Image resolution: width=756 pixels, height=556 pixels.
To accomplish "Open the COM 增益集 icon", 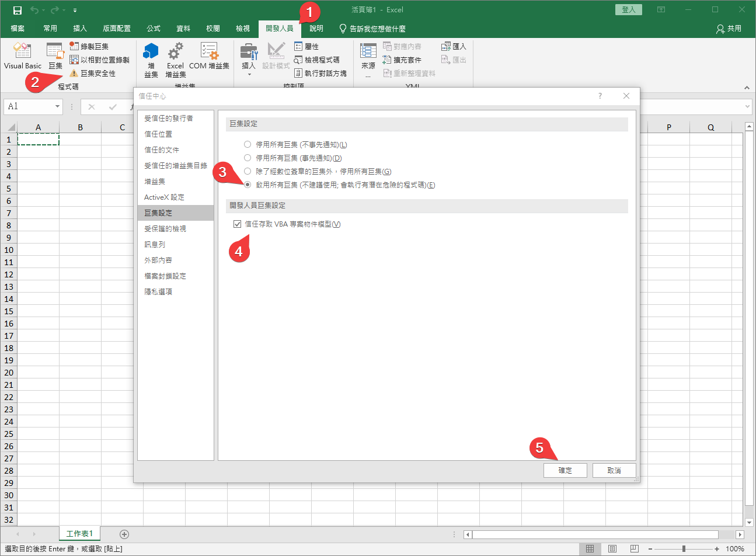I will pos(209,51).
